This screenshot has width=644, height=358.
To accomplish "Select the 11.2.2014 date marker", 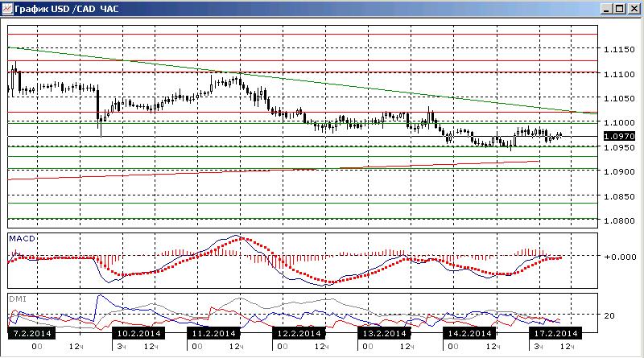I will pos(213,333).
